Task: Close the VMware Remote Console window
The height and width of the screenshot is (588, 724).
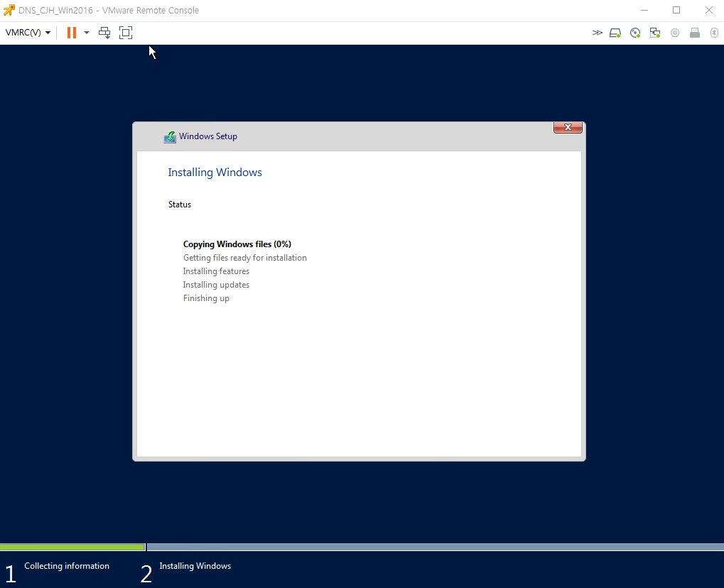Action: (709, 10)
